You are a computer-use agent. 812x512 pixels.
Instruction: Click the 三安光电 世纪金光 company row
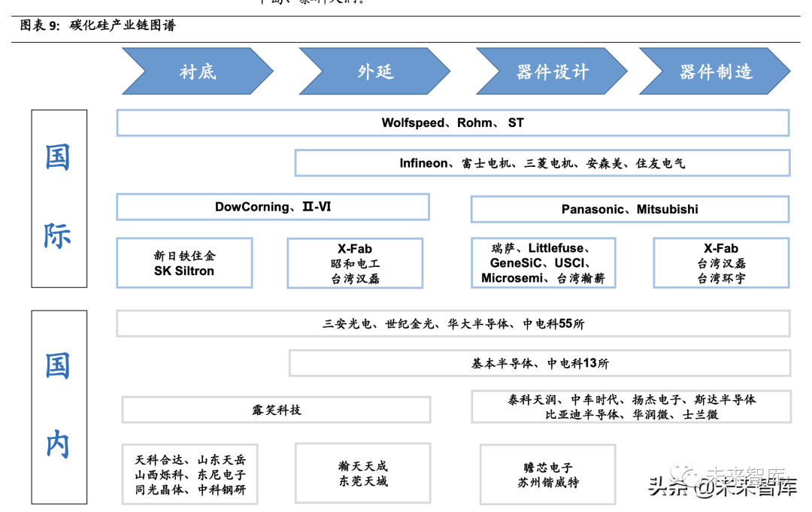[451, 323]
